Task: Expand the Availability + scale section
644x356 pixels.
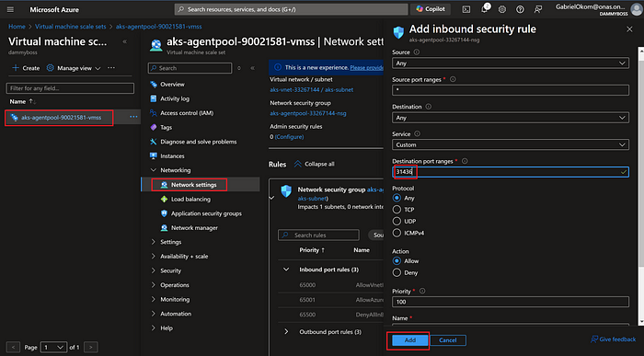Action: click(154, 257)
